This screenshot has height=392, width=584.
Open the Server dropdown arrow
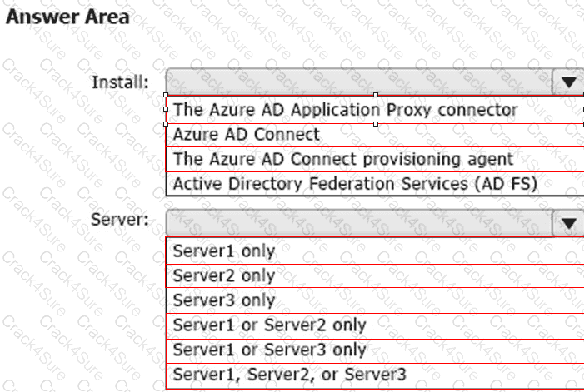click(569, 222)
